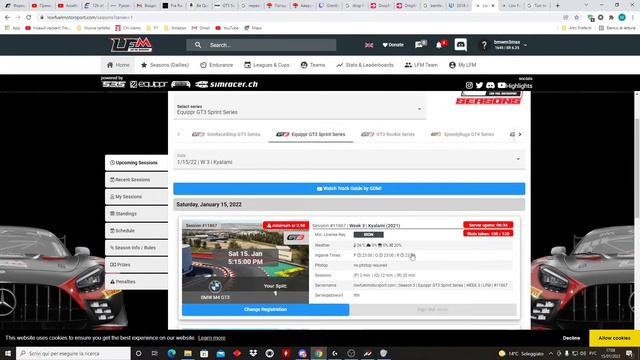Expand the Date week dropdown
This screenshot has height=360, width=640.
[349, 159]
